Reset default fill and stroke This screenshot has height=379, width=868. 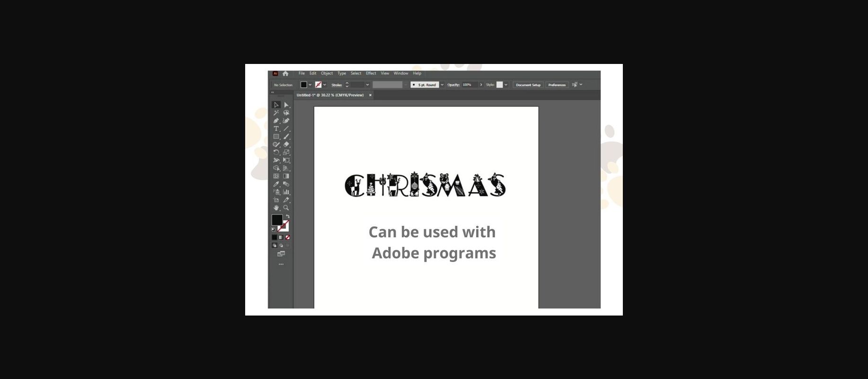(x=273, y=229)
